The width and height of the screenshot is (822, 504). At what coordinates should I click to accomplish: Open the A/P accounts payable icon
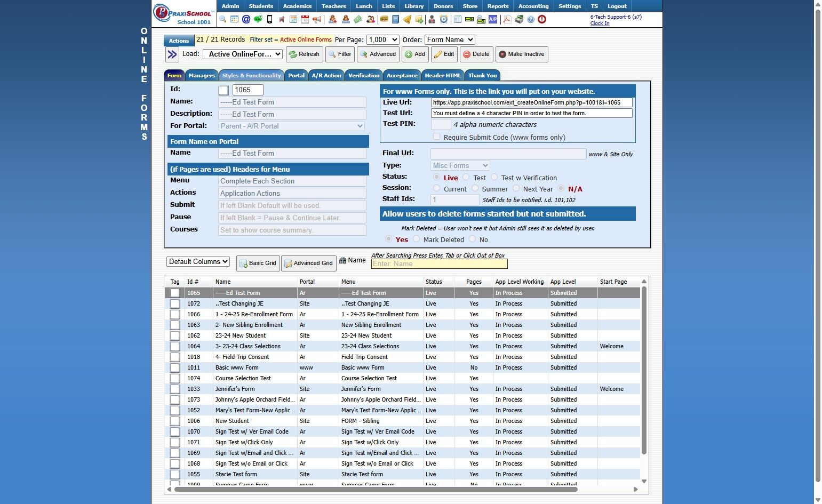click(493, 20)
